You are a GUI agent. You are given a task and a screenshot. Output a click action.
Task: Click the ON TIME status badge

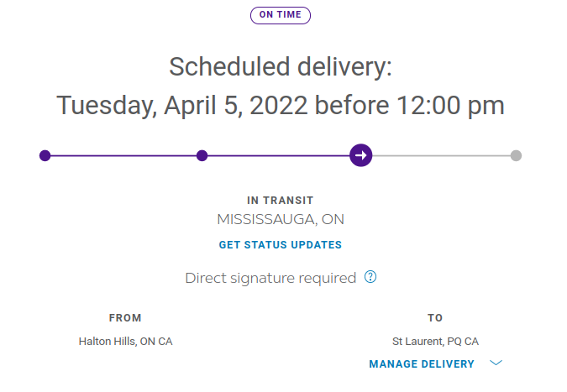pos(281,15)
